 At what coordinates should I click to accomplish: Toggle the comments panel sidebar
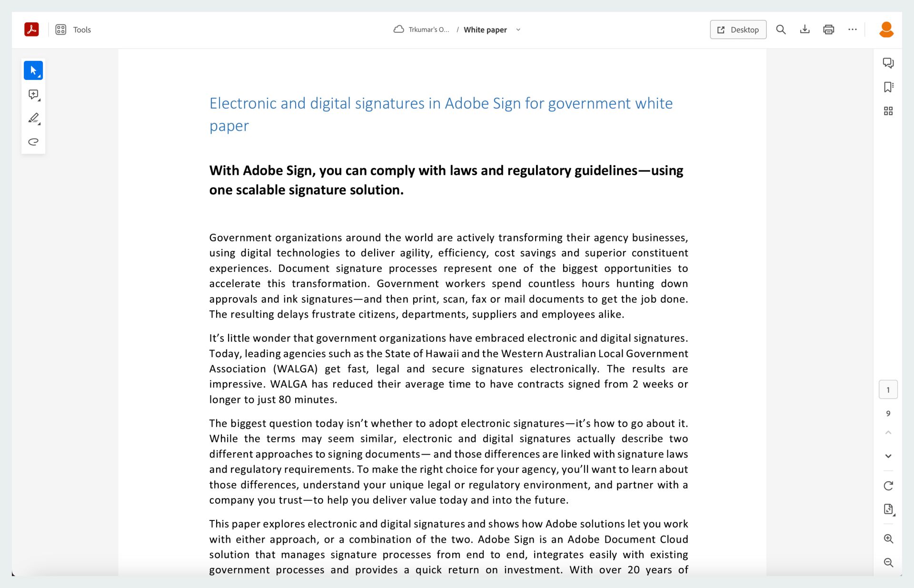pos(889,63)
